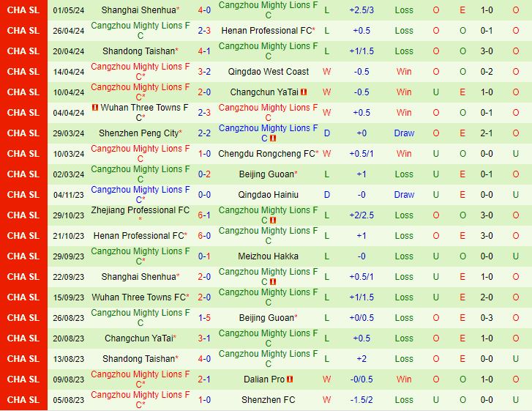
Task: Click red card icon before Wuhan Three Towns 04/04/24
Action: [95, 108]
